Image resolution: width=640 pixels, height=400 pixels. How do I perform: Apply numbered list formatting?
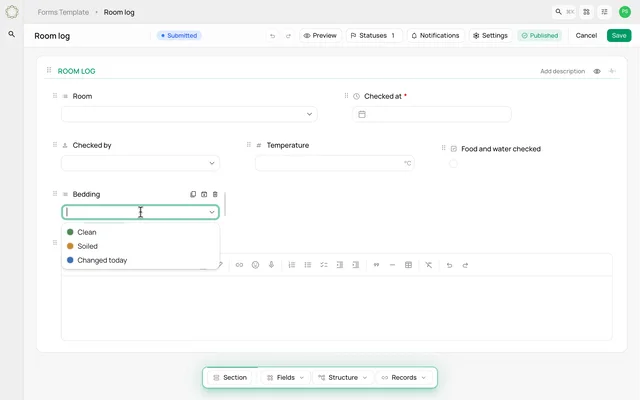pos(292,265)
